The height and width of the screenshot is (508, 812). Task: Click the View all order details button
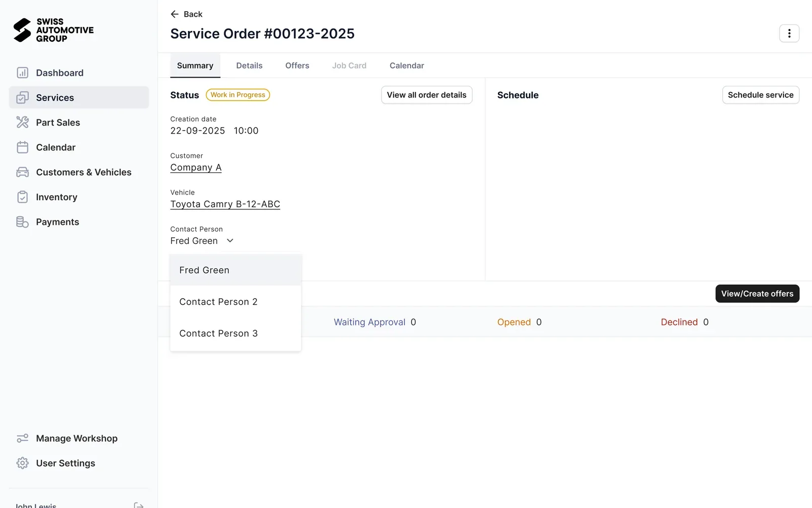426,95
